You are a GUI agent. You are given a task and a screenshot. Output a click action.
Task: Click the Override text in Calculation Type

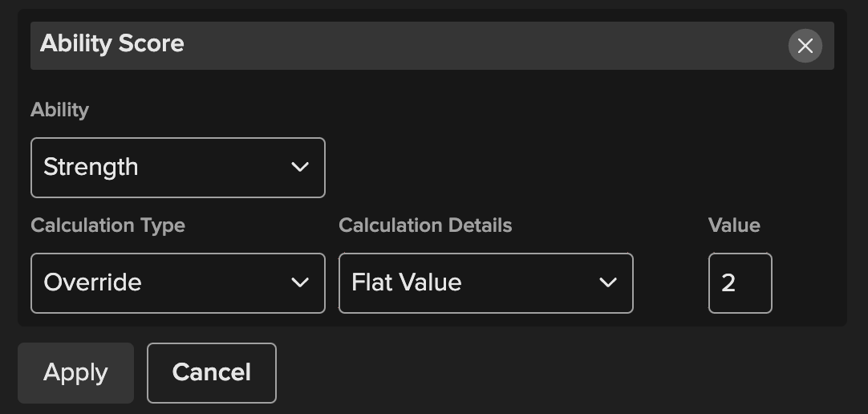click(x=92, y=282)
